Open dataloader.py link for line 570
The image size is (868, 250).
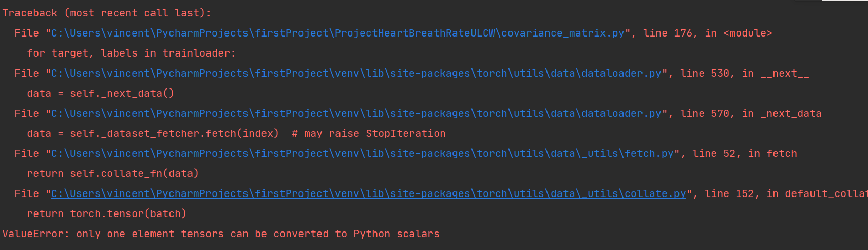tap(356, 114)
